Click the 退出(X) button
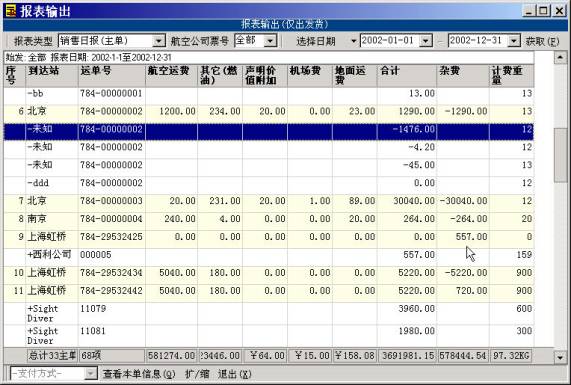The image size is (571, 385). click(235, 374)
